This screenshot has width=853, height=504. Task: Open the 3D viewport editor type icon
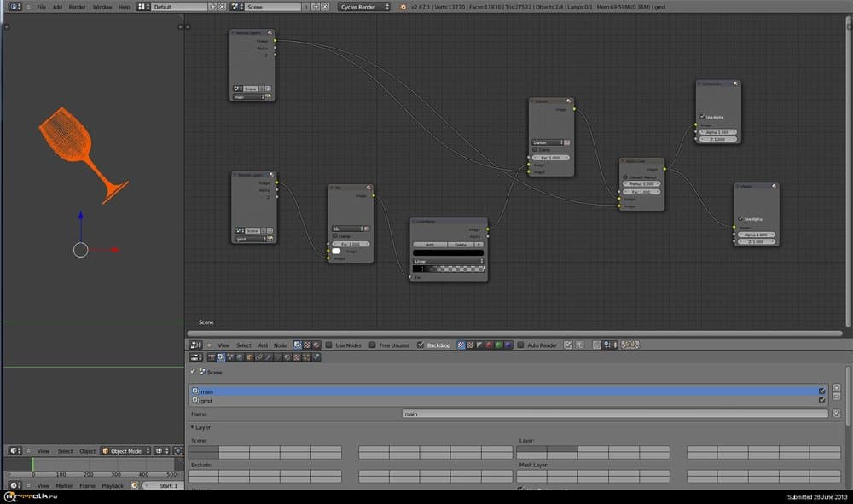[x=14, y=450]
